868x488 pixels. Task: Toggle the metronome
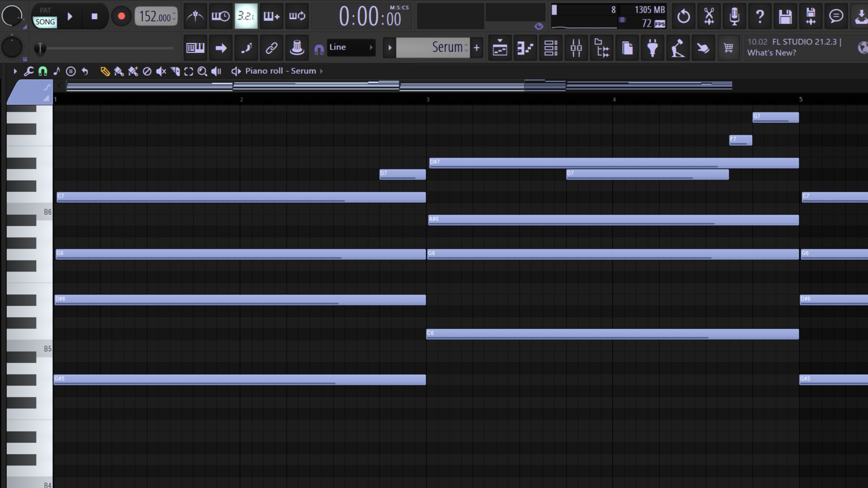coord(195,17)
